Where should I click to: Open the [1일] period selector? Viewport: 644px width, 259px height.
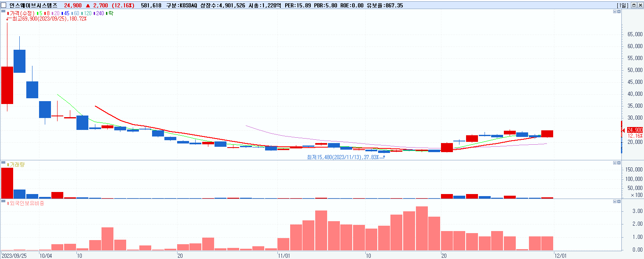pos(622,5)
